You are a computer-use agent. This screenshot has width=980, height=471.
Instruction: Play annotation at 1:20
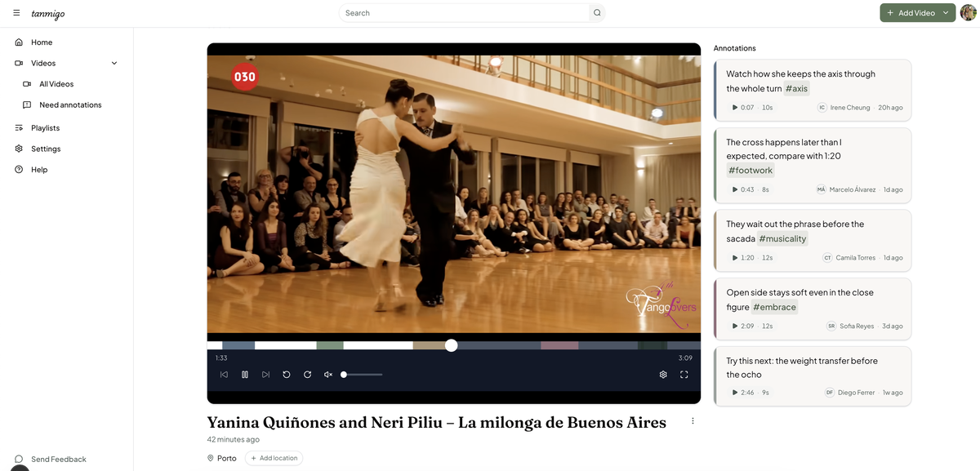coord(735,258)
